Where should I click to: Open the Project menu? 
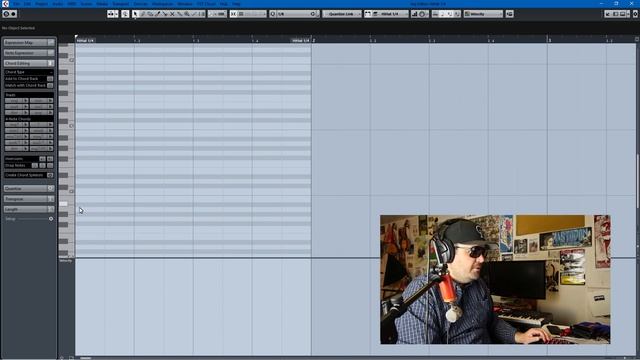(41, 4)
